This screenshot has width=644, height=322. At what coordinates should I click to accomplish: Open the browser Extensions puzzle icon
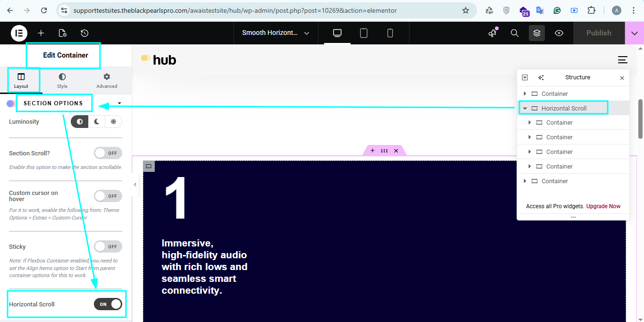click(x=591, y=10)
